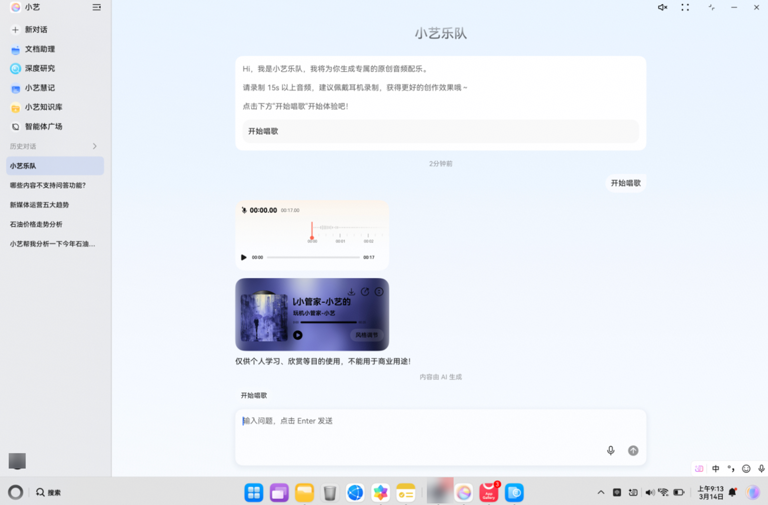Expand the 历史对话 history chevron

coord(95,146)
